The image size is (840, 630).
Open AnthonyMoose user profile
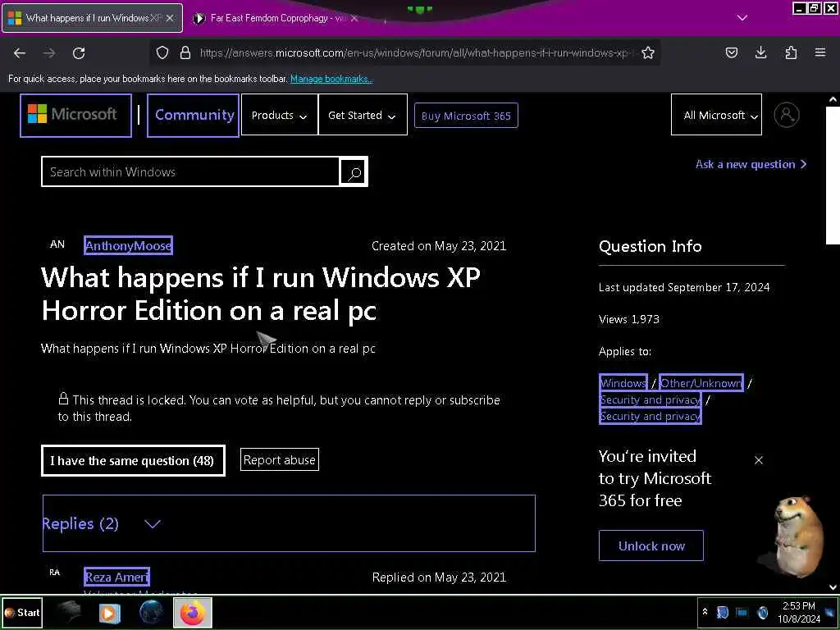[129, 246]
